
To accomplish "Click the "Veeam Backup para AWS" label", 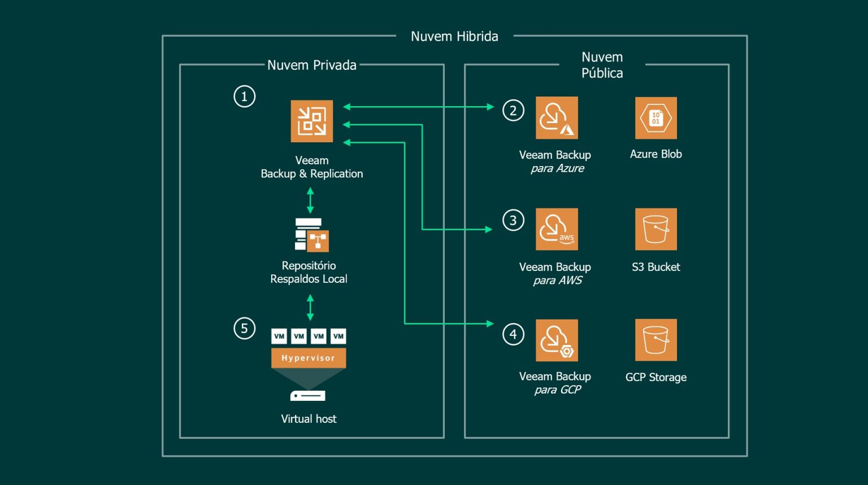I will [555, 274].
